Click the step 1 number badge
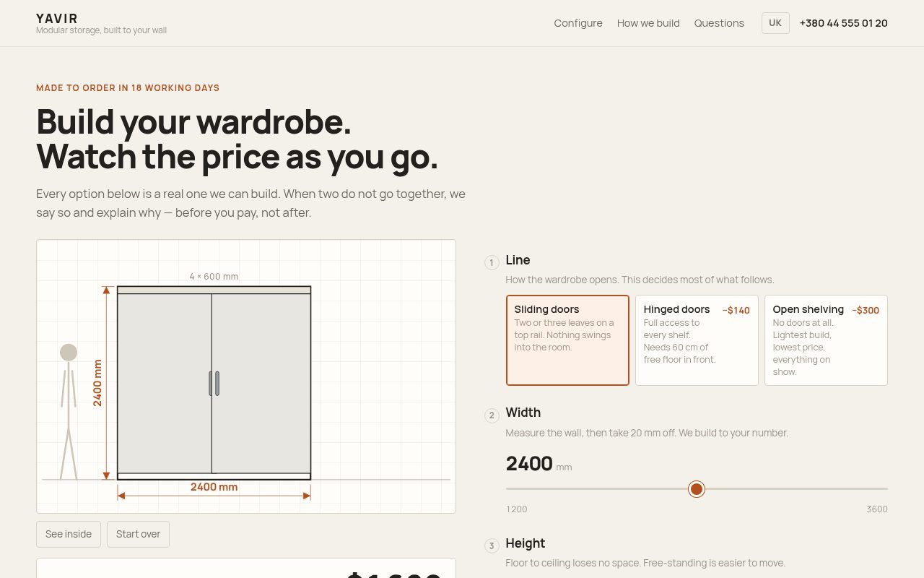Viewport: 924px width, 578px height. [492, 262]
